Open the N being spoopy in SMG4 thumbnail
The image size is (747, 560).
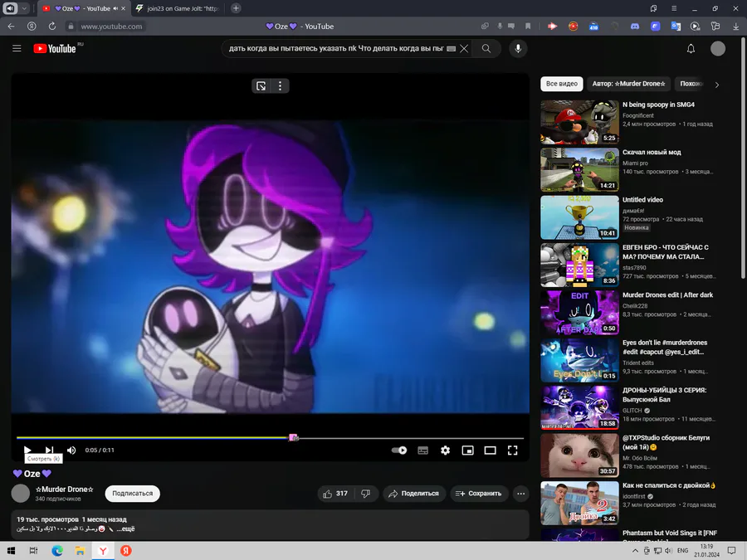pyautogui.click(x=580, y=122)
